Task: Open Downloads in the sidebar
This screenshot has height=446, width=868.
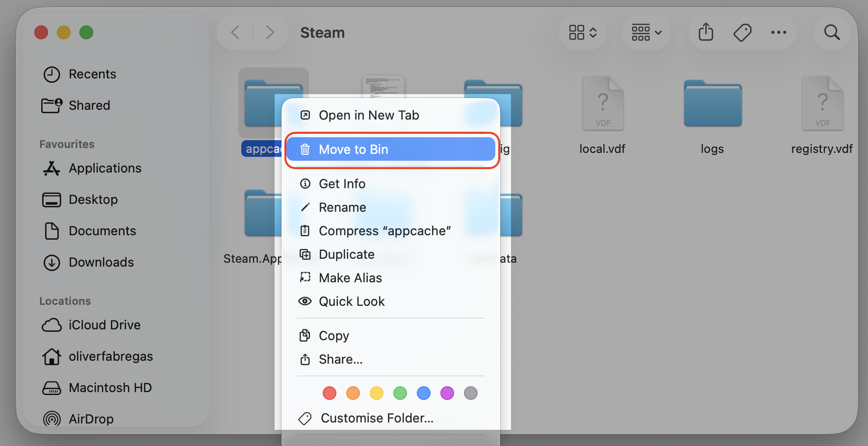Action: coord(89,262)
